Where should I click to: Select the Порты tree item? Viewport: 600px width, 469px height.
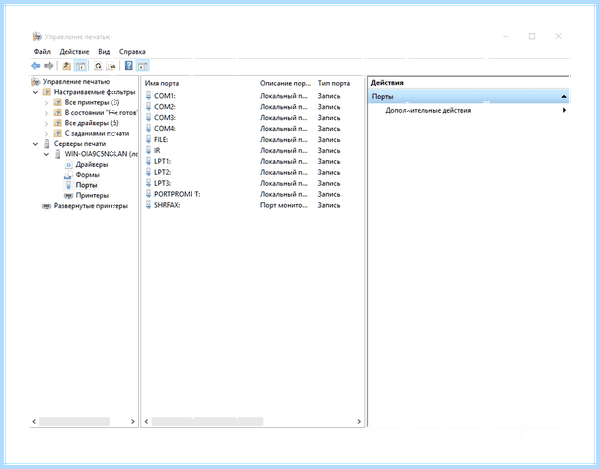[86, 185]
